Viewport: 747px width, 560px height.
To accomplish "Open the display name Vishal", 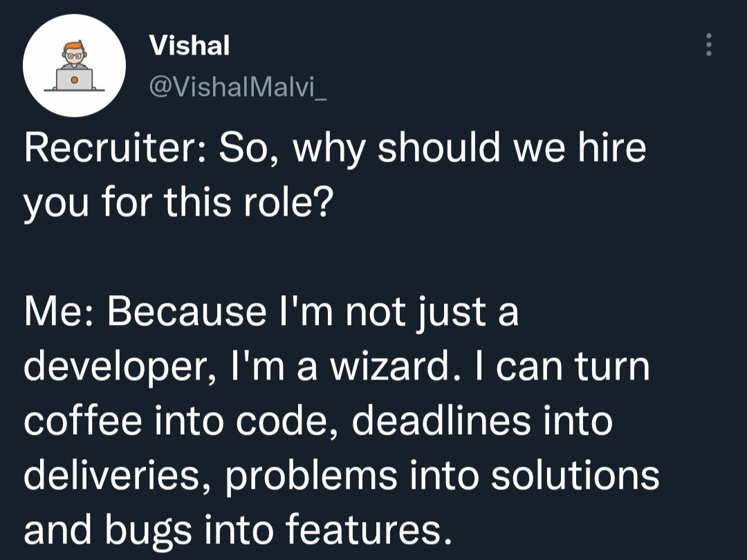I will (x=190, y=46).
